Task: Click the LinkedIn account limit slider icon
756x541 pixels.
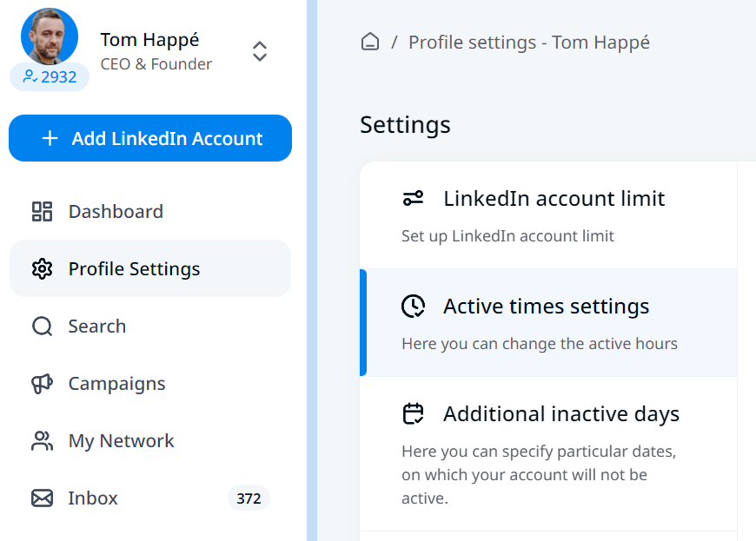Action: coord(413,199)
